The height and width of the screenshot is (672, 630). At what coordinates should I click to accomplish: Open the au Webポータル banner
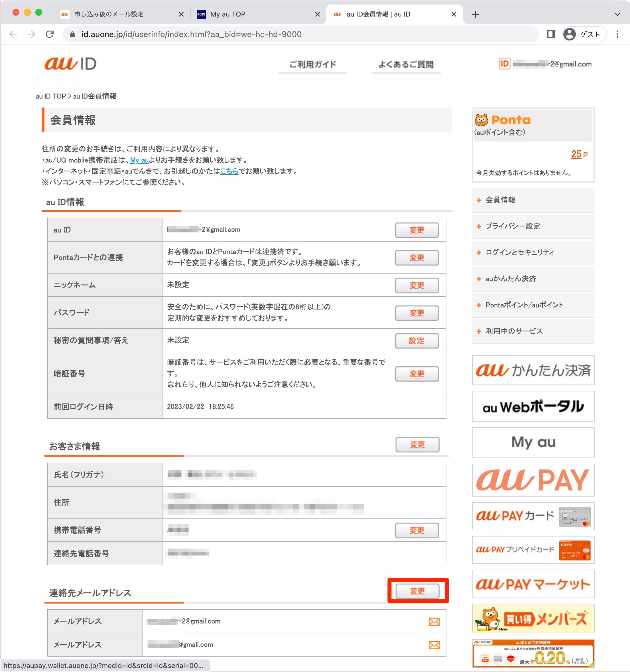pos(533,406)
